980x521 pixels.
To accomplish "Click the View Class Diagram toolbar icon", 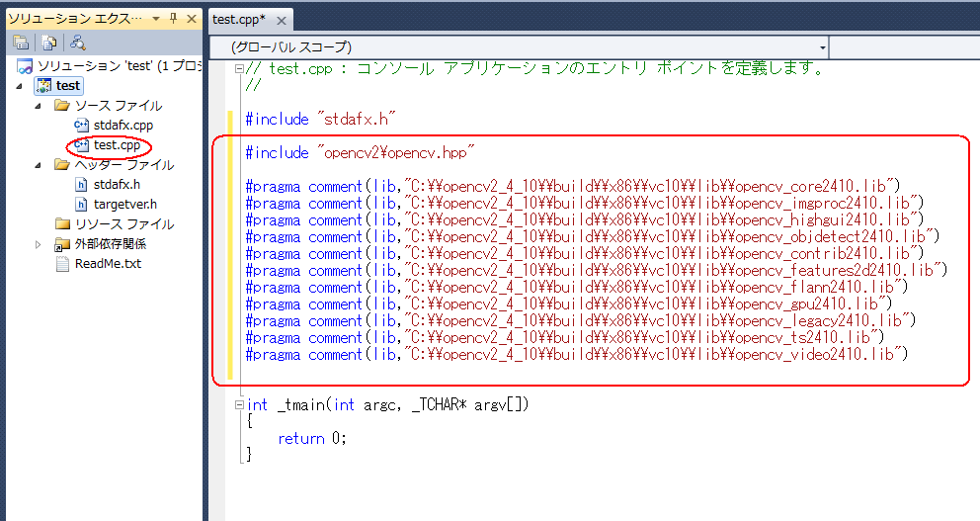I will point(77,43).
